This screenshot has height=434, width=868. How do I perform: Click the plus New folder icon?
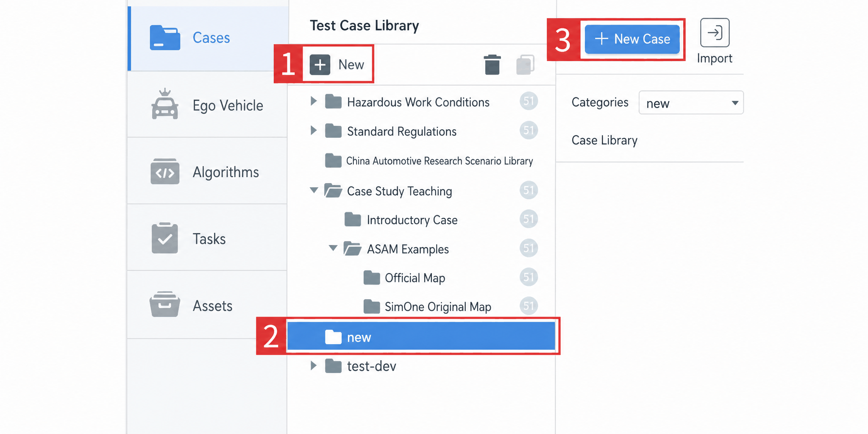point(320,65)
